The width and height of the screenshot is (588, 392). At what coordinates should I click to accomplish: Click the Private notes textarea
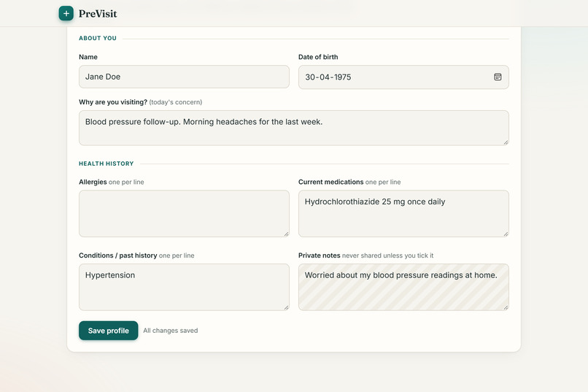click(403, 287)
